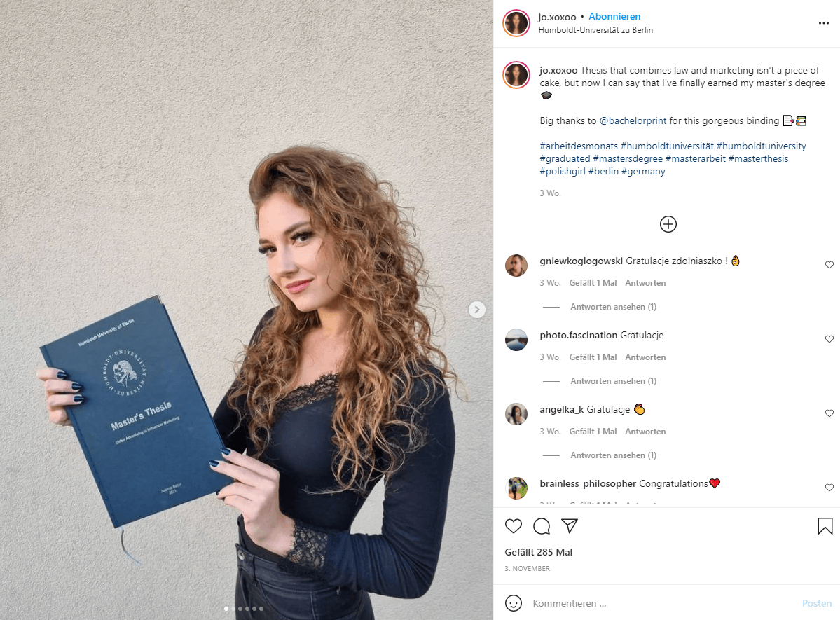
Task: Open the #humboldtuniversity hashtag
Action: pos(762,146)
